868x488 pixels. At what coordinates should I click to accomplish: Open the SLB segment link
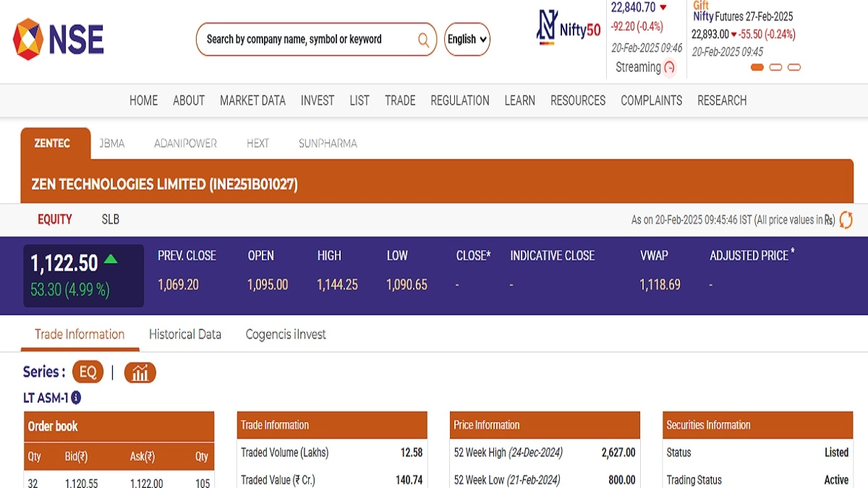pyautogui.click(x=111, y=219)
